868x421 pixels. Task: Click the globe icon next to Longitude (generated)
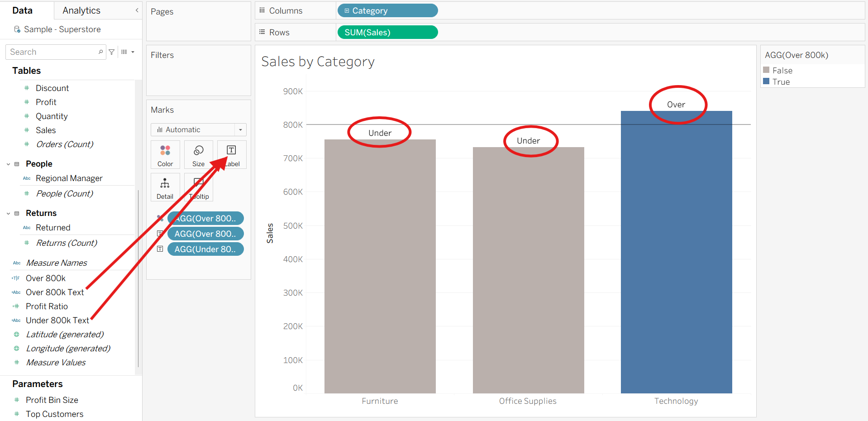click(x=17, y=349)
